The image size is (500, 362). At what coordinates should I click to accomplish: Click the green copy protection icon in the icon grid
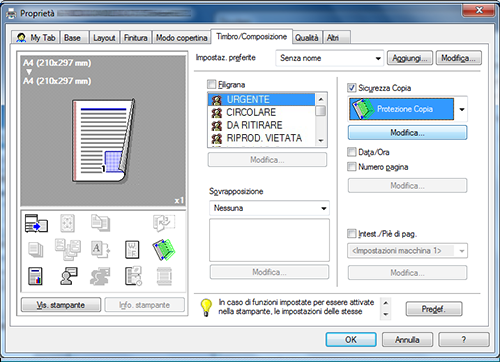pos(164,249)
